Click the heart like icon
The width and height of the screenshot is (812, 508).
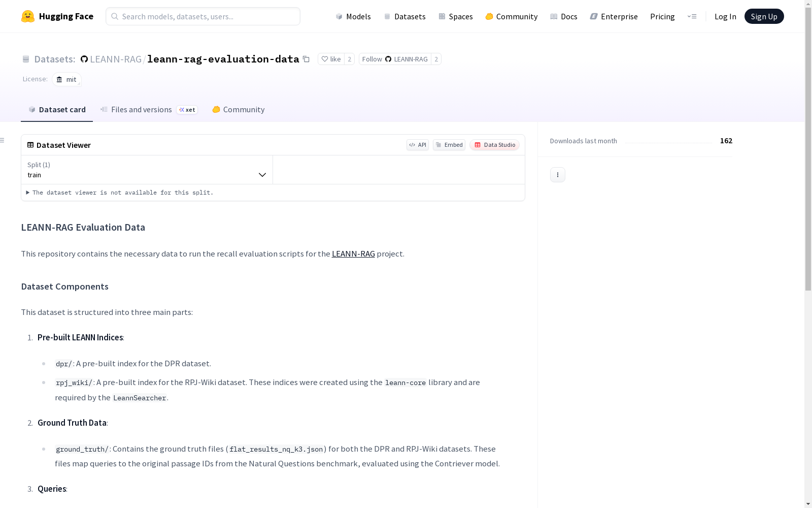pos(325,59)
